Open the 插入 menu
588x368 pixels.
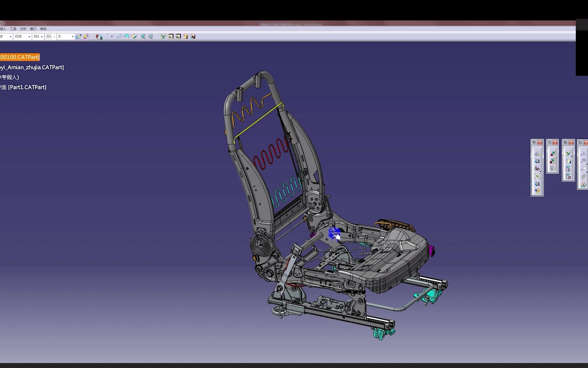point(3,29)
